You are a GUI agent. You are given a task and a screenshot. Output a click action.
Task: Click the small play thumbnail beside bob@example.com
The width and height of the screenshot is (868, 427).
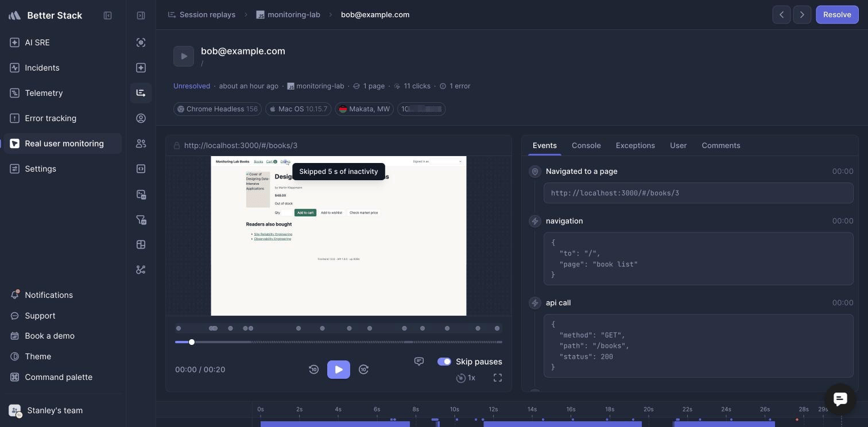(x=184, y=56)
